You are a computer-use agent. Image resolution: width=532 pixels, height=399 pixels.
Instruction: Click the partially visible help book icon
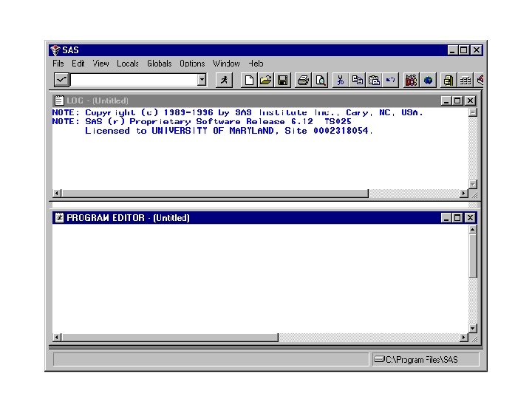pyautogui.click(x=480, y=80)
